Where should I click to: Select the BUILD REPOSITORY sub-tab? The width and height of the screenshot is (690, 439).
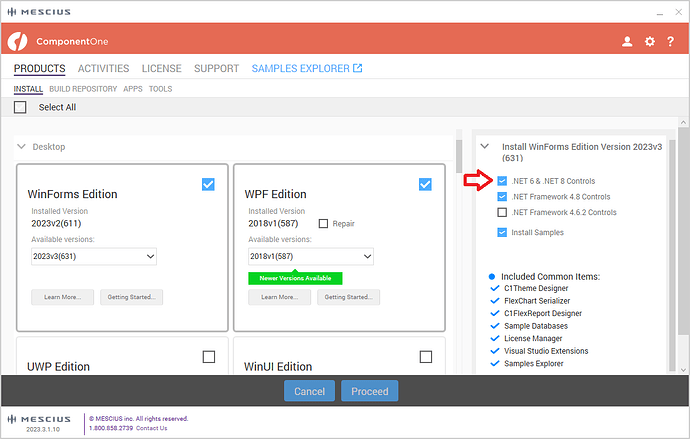tap(83, 89)
